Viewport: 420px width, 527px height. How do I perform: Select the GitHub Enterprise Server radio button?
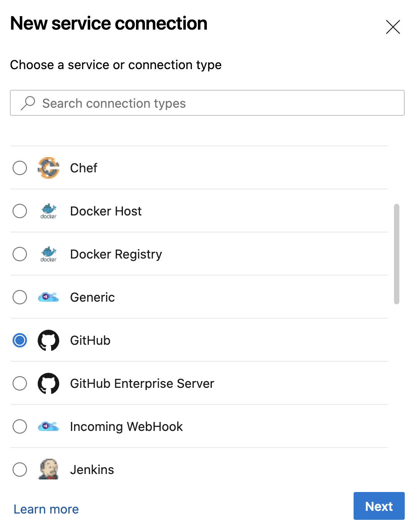pyautogui.click(x=20, y=383)
